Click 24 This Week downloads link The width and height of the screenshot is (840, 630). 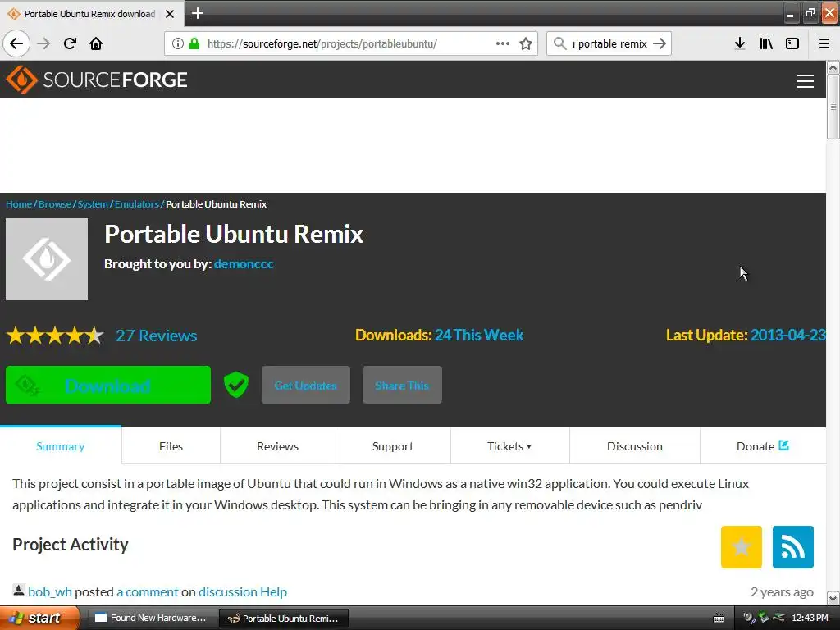pos(479,335)
